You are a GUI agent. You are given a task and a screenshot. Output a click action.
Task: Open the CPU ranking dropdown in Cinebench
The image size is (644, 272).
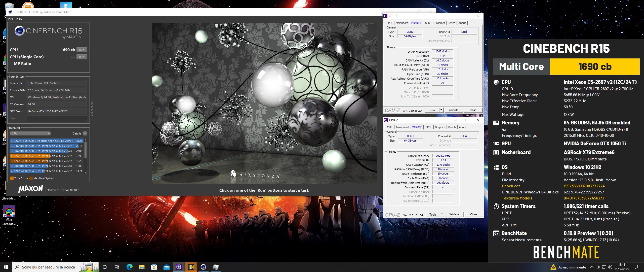coord(30,133)
